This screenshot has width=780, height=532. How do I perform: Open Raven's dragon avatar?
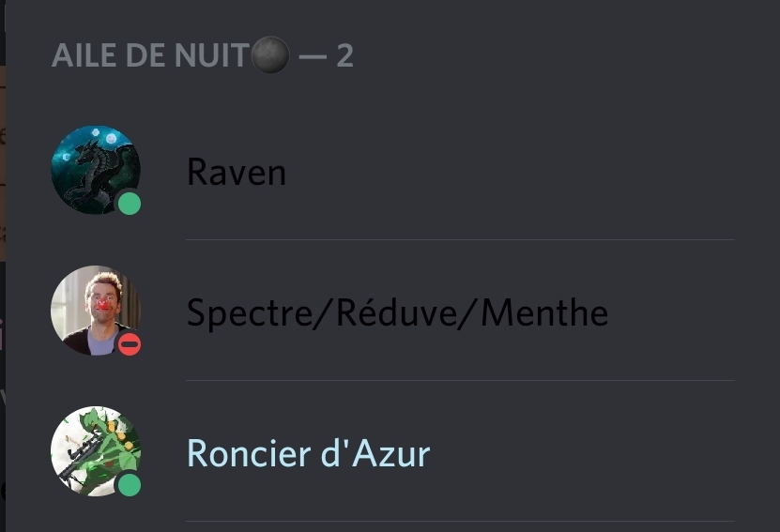[92, 167]
